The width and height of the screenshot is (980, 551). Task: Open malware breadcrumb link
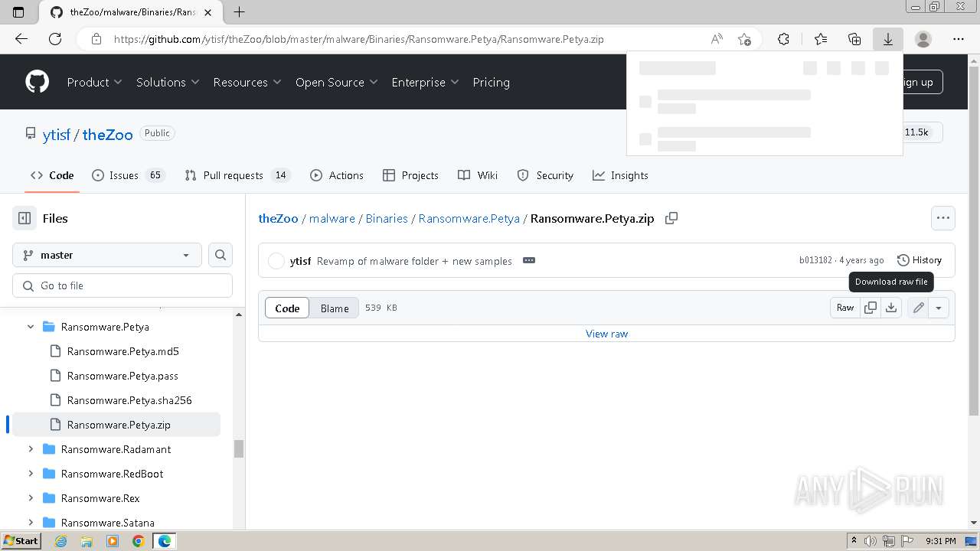pyautogui.click(x=332, y=218)
